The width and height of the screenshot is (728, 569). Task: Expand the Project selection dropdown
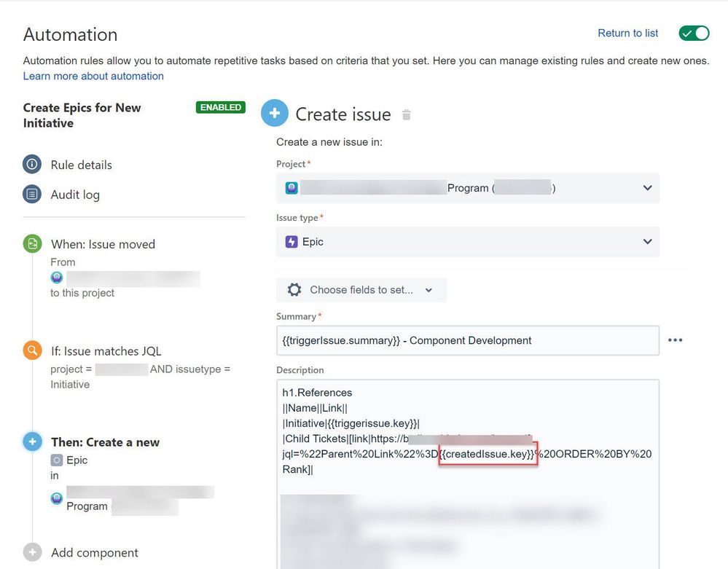click(646, 187)
